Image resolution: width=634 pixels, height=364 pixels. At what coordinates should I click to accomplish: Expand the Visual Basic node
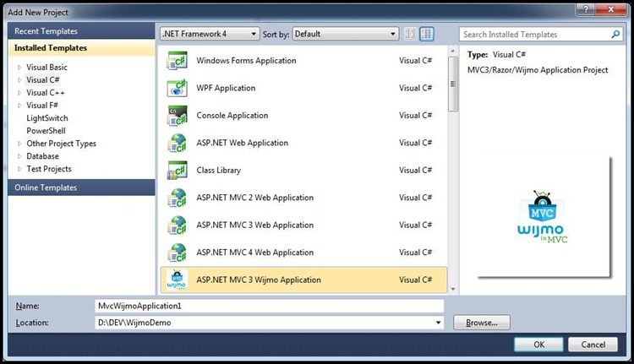pyautogui.click(x=19, y=68)
